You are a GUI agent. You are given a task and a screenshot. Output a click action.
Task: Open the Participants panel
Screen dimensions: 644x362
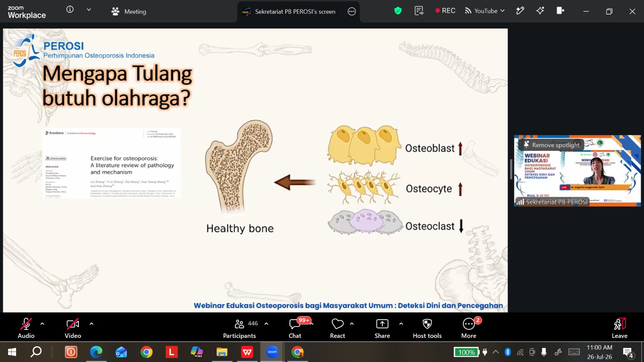pos(240,328)
